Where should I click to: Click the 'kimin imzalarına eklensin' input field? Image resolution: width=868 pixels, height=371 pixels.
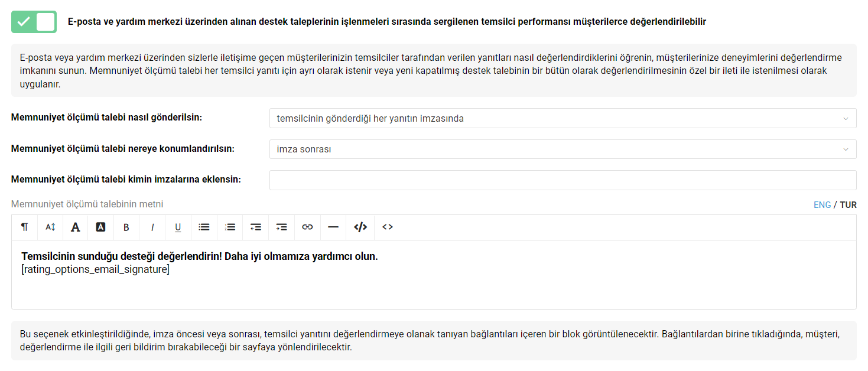[x=563, y=180]
